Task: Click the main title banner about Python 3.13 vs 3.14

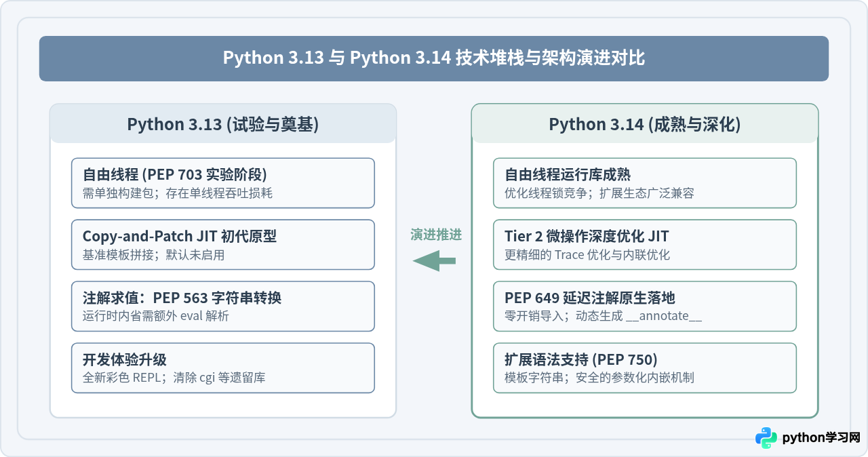Action: pyautogui.click(x=434, y=58)
